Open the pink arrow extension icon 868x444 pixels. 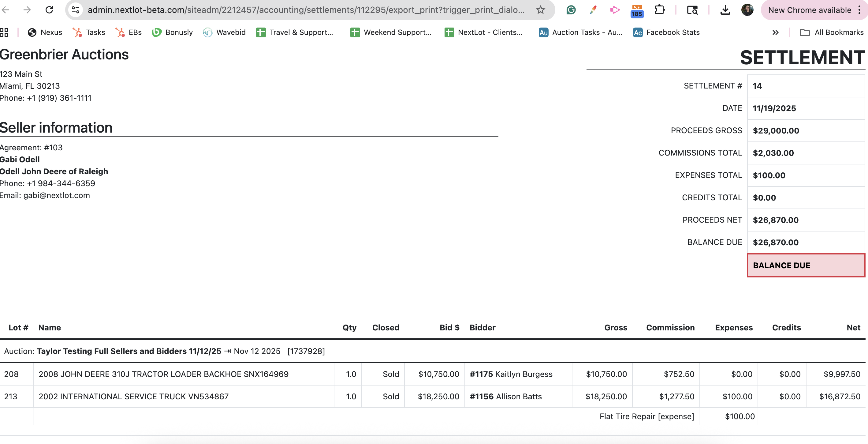[x=615, y=10]
